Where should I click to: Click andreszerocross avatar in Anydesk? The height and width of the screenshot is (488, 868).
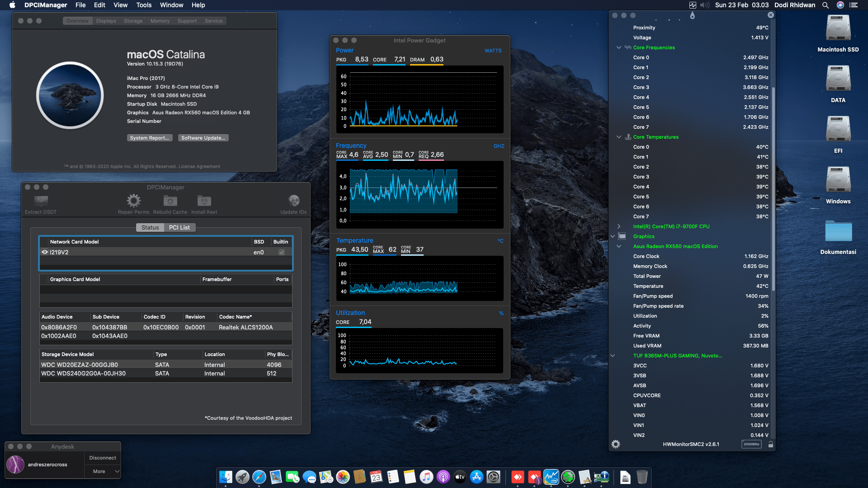(15, 465)
